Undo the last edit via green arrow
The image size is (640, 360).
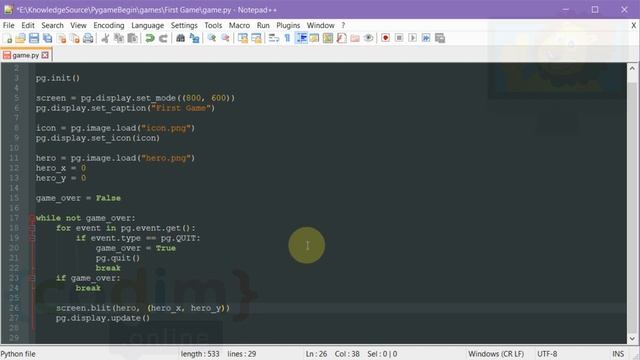tap(150, 38)
